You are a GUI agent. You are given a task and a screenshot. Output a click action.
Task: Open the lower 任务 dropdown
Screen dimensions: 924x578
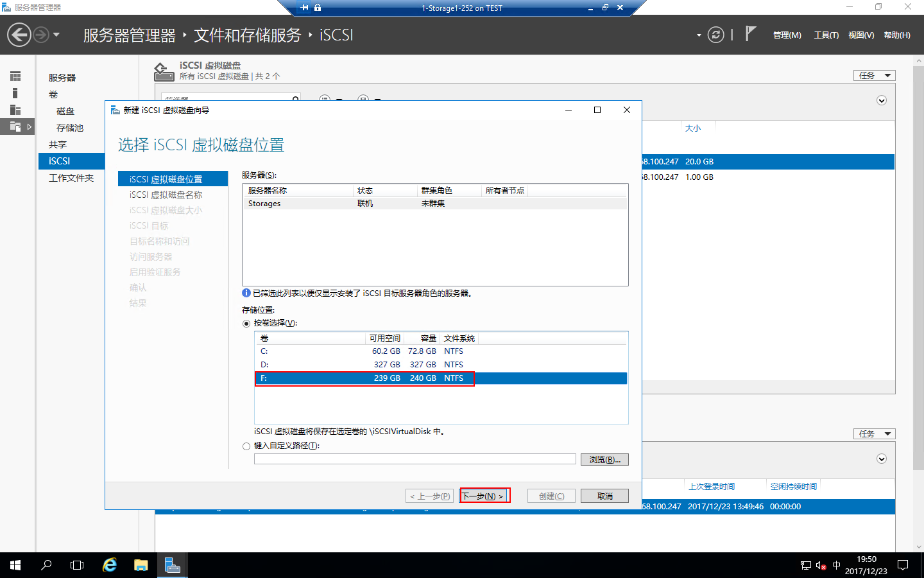tap(875, 433)
